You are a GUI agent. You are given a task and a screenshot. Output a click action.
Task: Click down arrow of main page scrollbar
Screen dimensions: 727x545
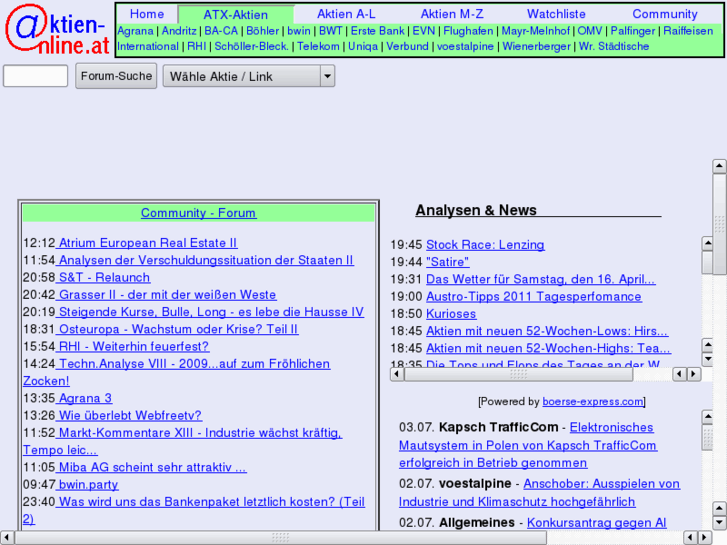719,523
